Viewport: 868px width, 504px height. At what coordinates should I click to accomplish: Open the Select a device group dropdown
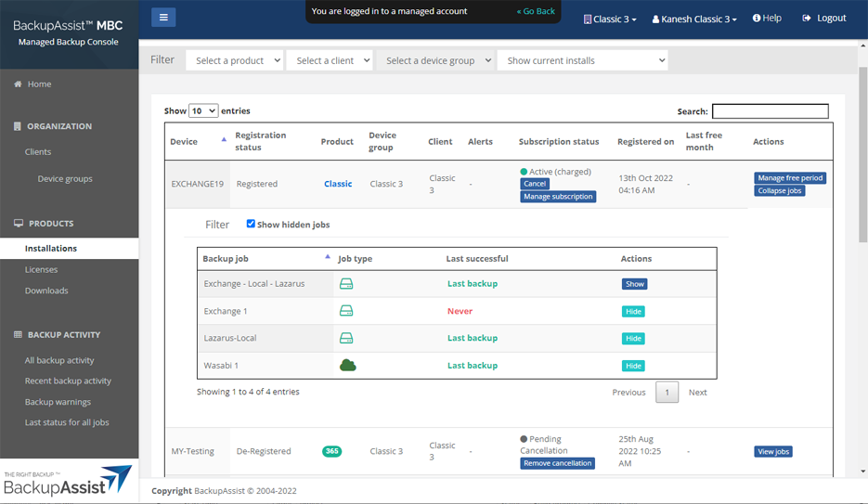pyautogui.click(x=435, y=60)
